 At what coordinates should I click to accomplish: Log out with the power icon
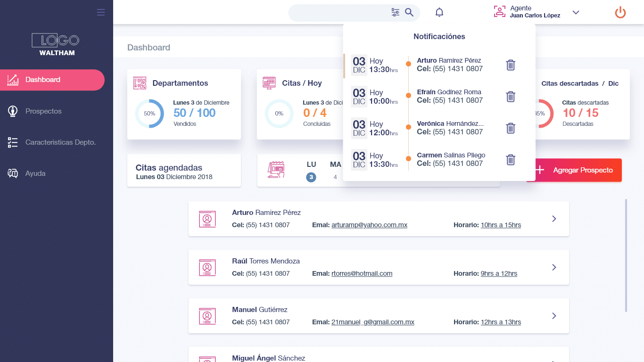[x=620, y=12]
